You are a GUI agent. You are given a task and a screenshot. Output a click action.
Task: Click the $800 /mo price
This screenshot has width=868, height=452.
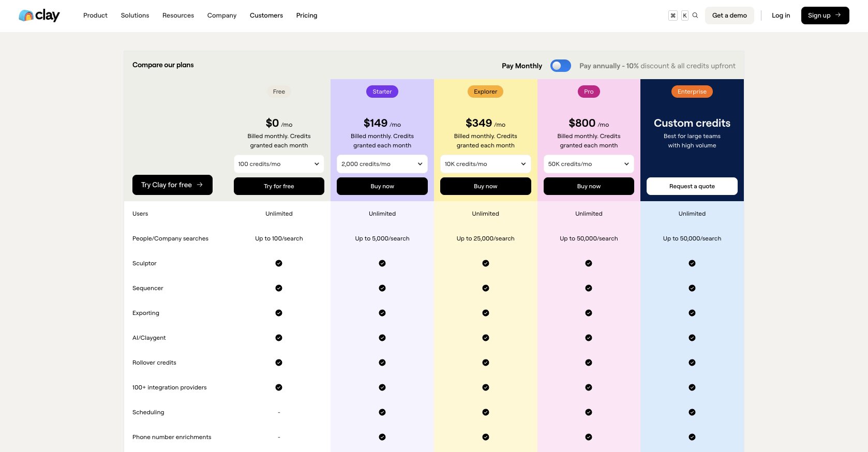[x=589, y=123]
